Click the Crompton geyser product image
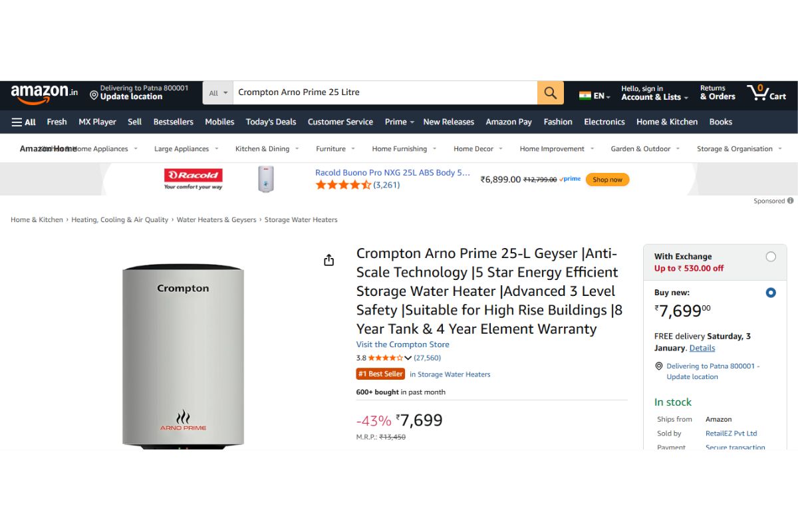 183,356
